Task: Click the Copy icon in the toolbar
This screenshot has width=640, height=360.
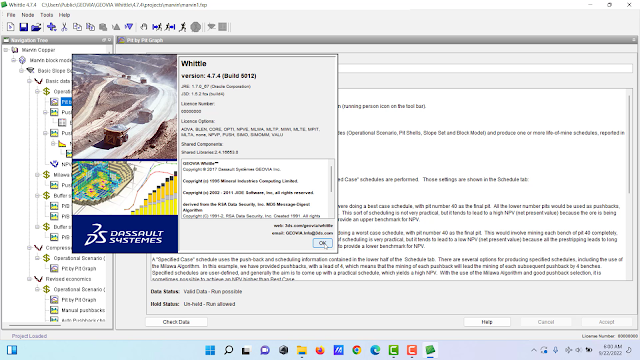Action: pos(77,27)
